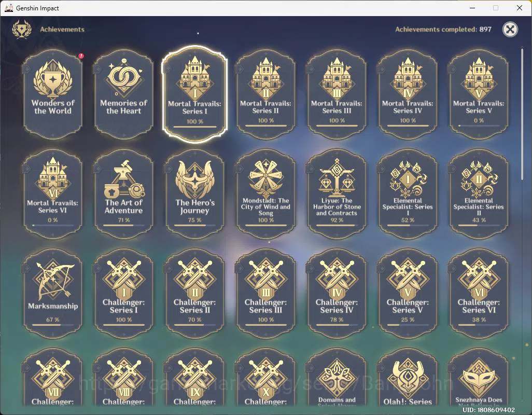This screenshot has width=532, height=415.
Task: Open Mortal Travails: Series II card
Action: (x=265, y=94)
